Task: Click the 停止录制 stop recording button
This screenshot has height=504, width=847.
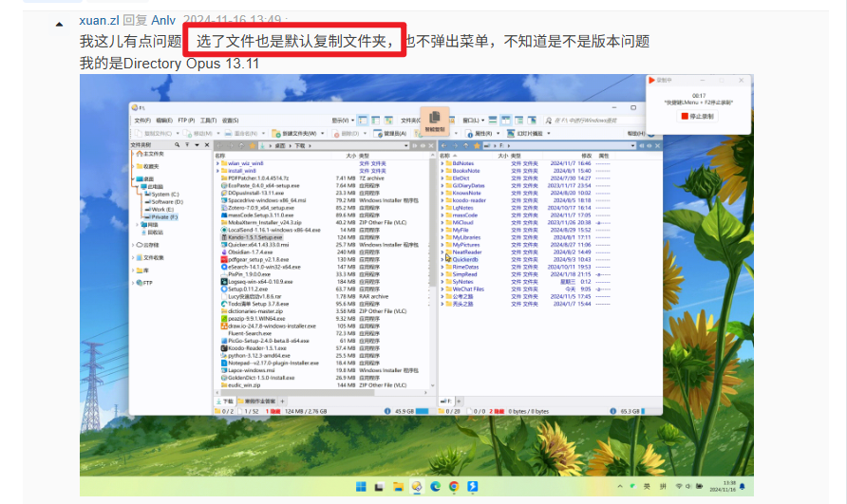Action: tap(697, 116)
